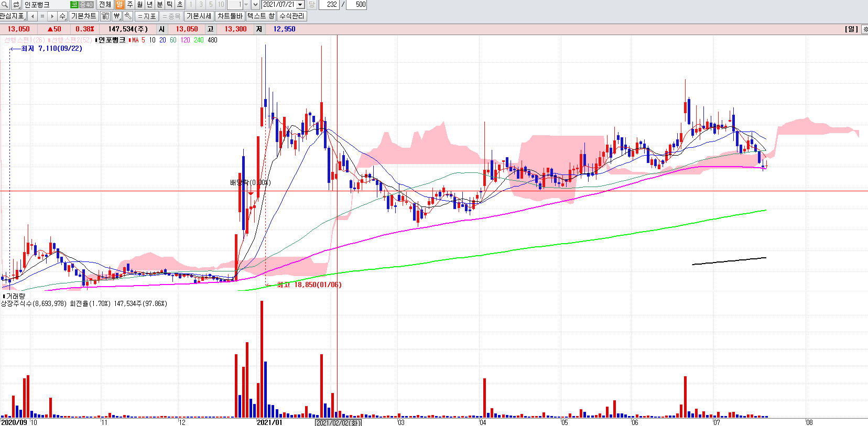The height and width of the screenshot is (426, 868).
Task: Select the 년 yearly period
Action: [150, 4]
